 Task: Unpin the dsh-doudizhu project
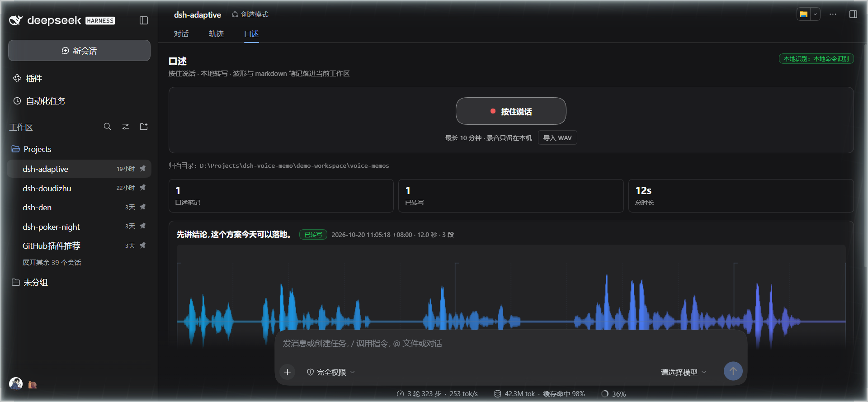pyautogui.click(x=143, y=188)
